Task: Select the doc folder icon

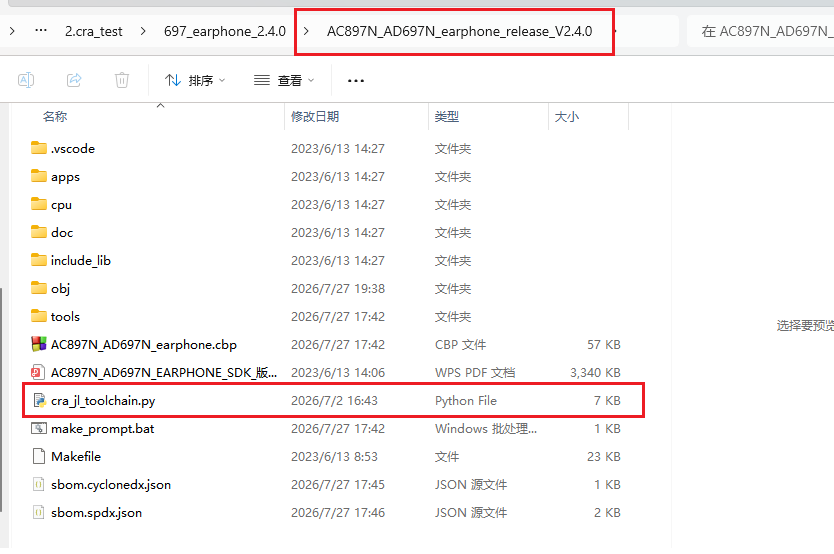Action: point(39,232)
